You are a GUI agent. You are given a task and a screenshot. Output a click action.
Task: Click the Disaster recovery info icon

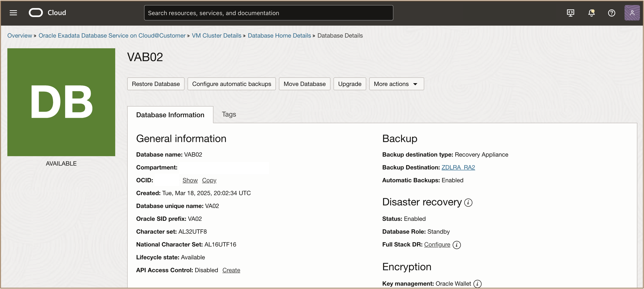[468, 202]
